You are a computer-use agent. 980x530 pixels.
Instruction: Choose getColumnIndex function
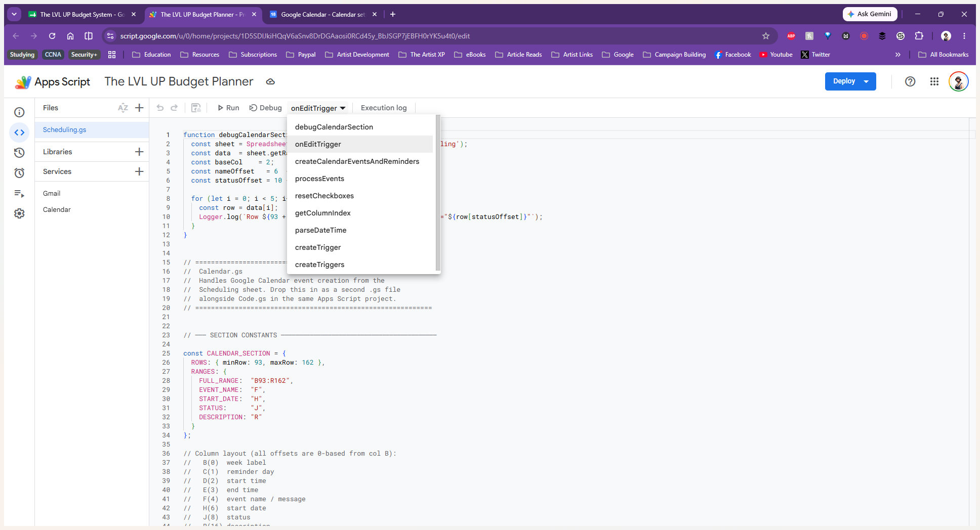(360, 213)
